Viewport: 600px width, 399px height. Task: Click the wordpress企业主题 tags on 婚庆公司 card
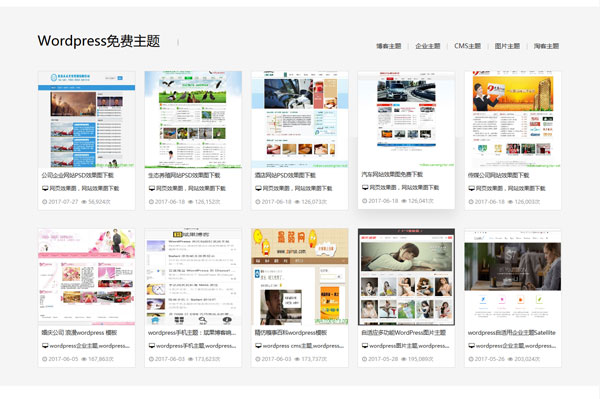(90, 346)
